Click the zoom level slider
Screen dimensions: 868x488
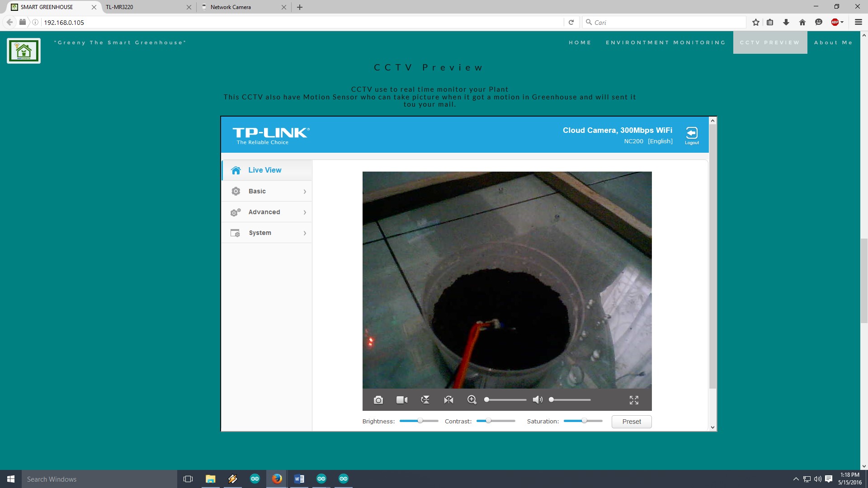pyautogui.click(x=505, y=400)
